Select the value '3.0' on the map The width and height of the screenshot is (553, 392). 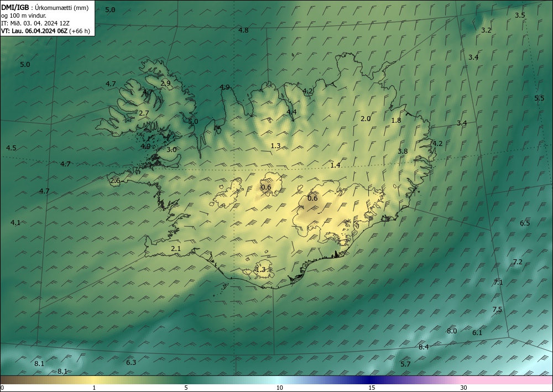pyautogui.click(x=171, y=149)
